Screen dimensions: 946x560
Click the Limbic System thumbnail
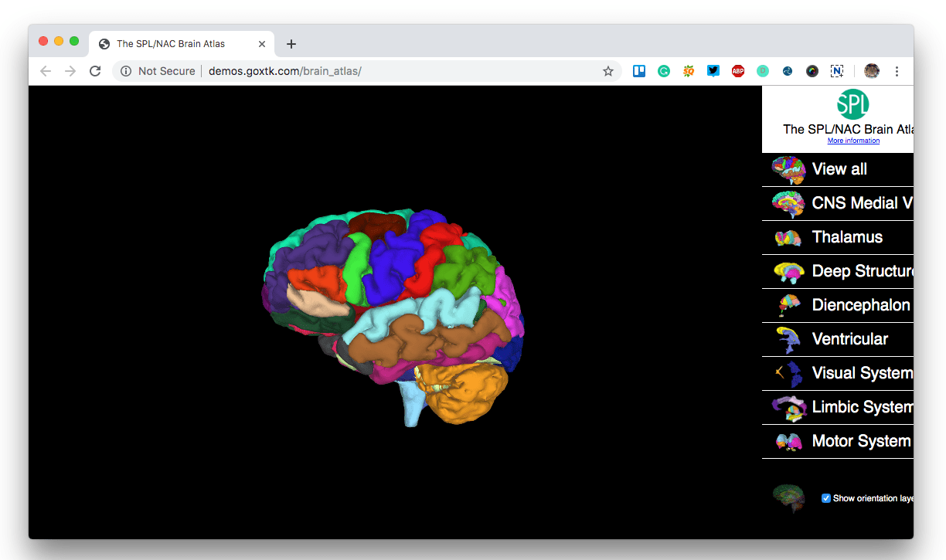point(789,408)
